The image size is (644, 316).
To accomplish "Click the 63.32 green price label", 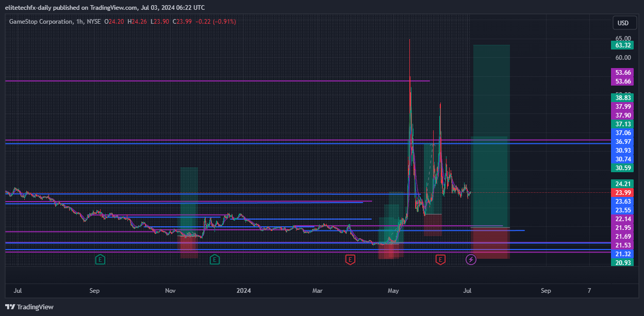I will coord(623,45).
